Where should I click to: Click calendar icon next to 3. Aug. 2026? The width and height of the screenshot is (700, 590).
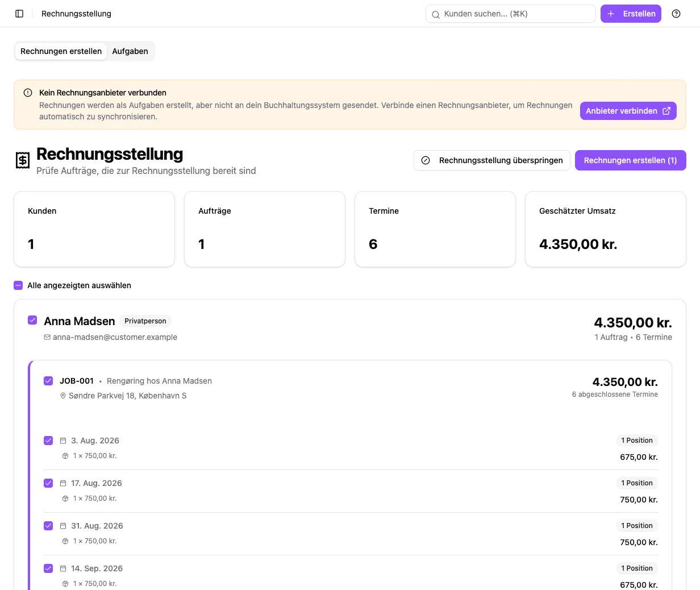[63, 441]
